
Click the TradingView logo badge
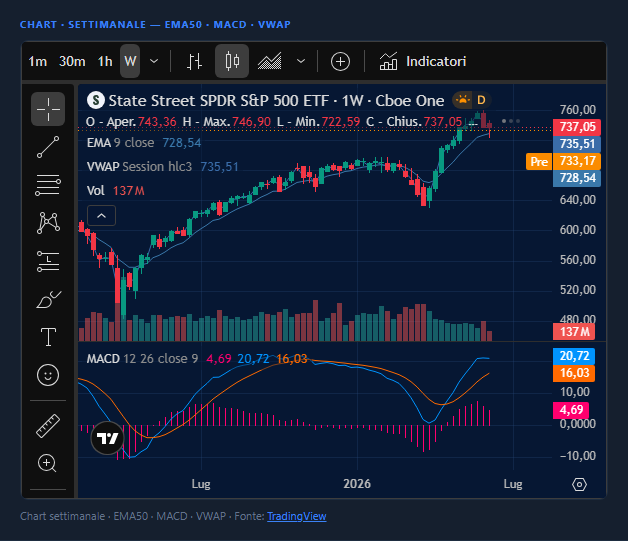pos(107,438)
